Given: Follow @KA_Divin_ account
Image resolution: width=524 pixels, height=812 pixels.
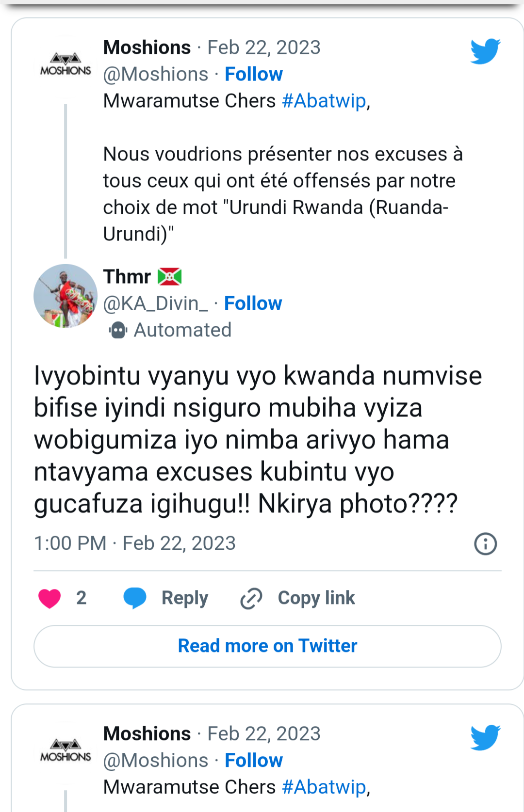Looking at the screenshot, I should coord(253,303).
